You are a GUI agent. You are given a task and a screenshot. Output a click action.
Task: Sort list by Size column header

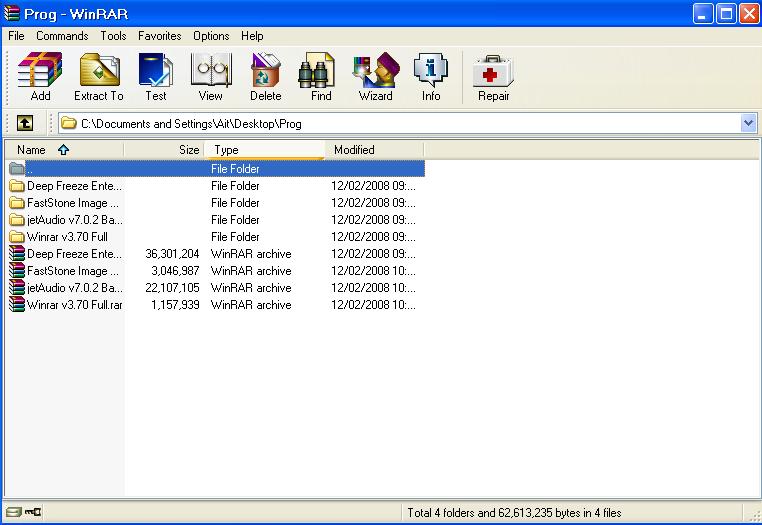pyautogui.click(x=165, y=150)
